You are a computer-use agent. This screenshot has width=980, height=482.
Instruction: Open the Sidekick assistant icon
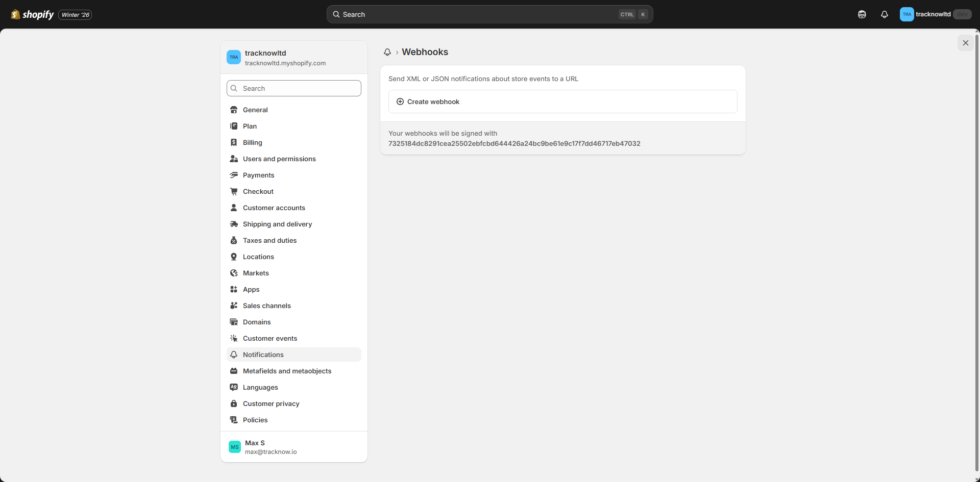point(862,14)
